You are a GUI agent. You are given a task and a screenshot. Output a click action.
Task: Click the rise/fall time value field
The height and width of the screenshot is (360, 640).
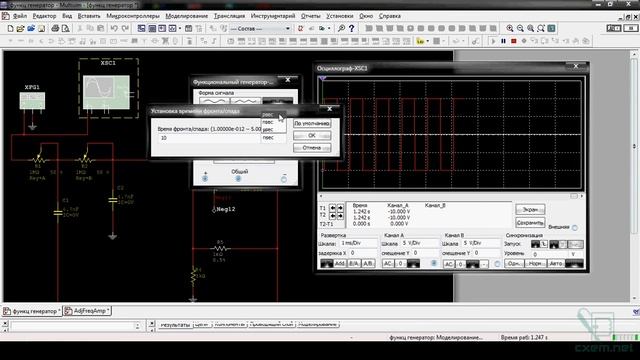(x=209, y=138)
